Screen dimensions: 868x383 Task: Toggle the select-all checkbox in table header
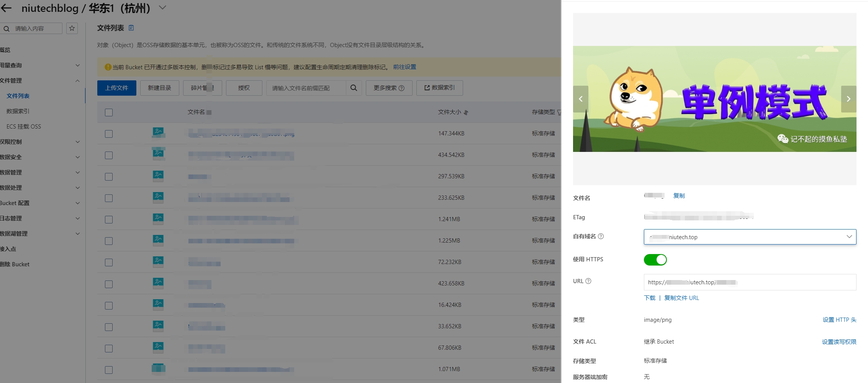[109, 112]
